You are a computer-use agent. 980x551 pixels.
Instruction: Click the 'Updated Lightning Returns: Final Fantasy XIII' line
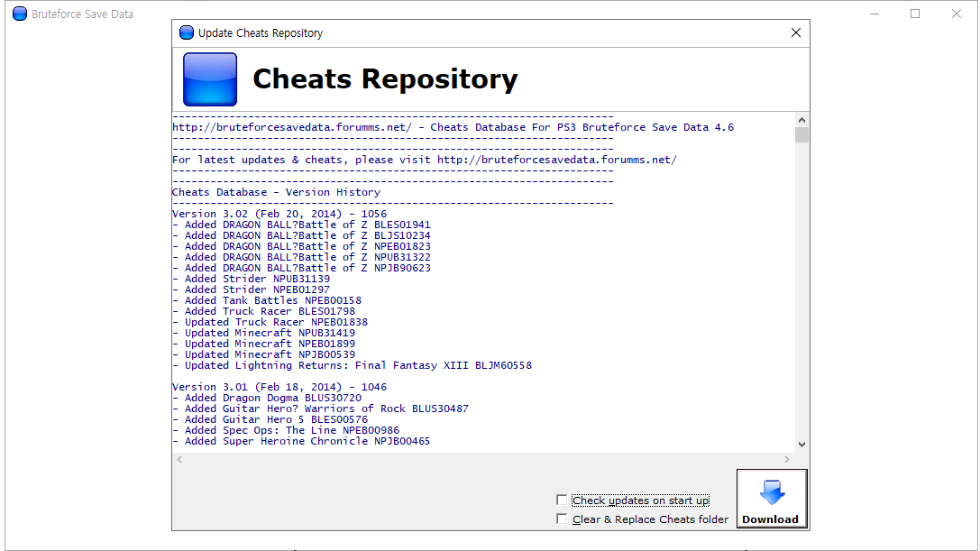[353, 366]
